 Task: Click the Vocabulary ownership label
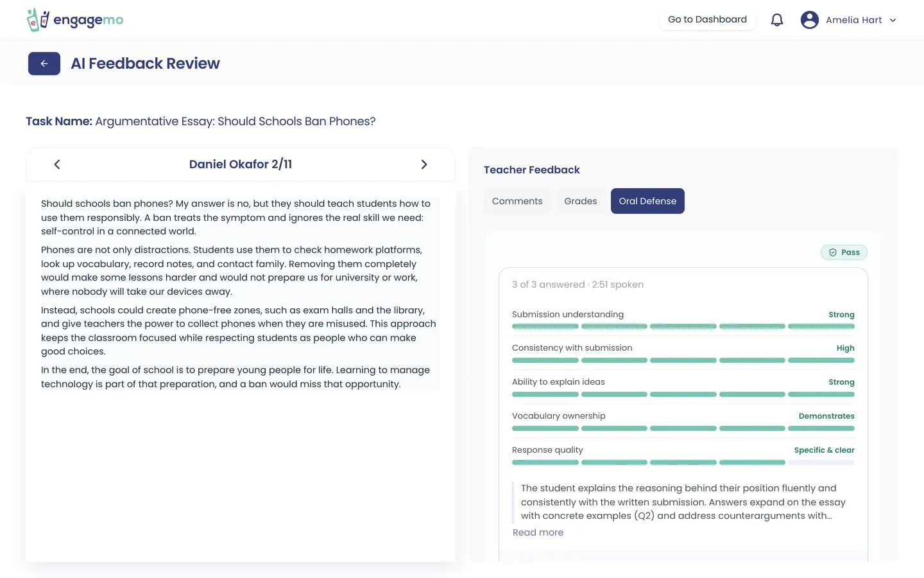click(x=559, y=416)
